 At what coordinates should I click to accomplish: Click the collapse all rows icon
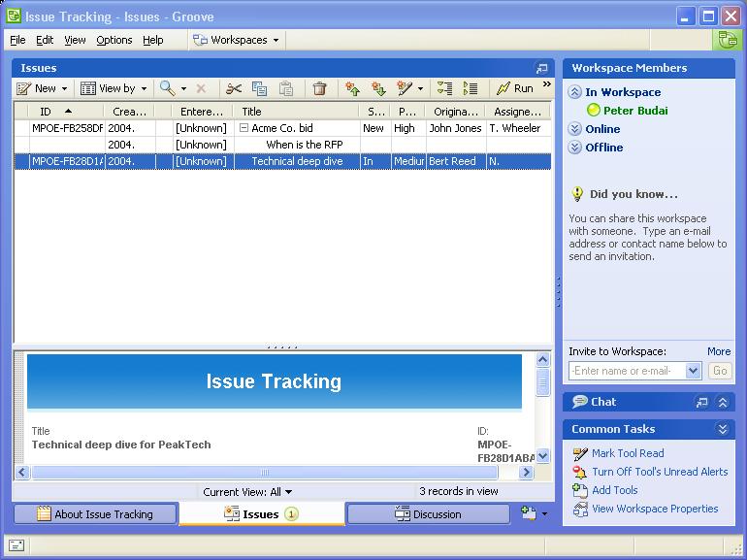point(444,88)
